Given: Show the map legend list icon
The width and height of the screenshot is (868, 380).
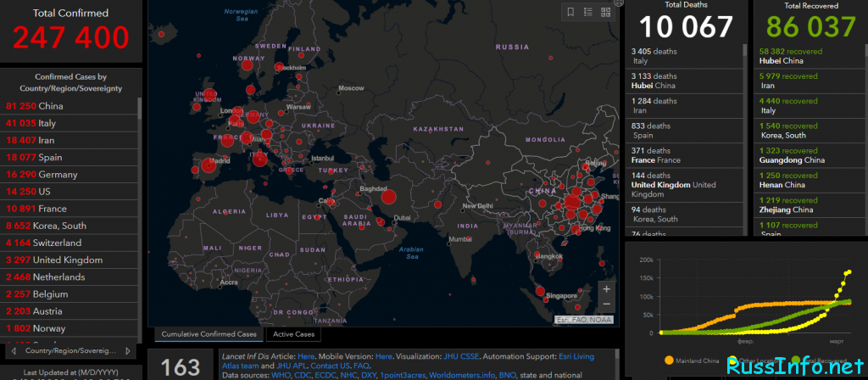Looking at the screenshot, I should click(x=588, y=12).
